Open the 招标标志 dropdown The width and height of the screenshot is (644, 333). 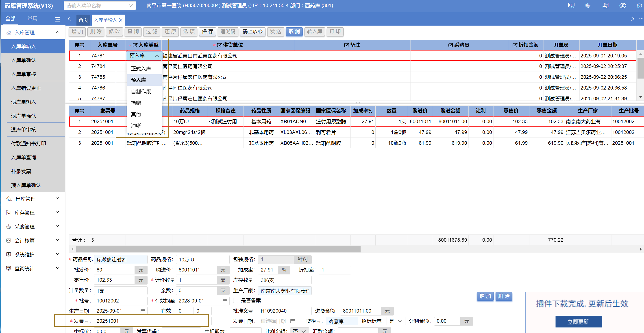point(396,321)
